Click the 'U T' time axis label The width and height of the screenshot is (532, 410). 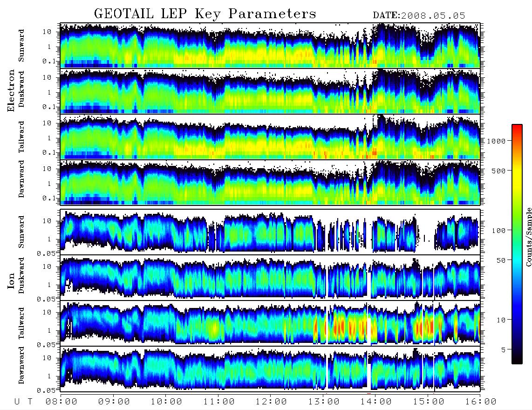[23, 402]
